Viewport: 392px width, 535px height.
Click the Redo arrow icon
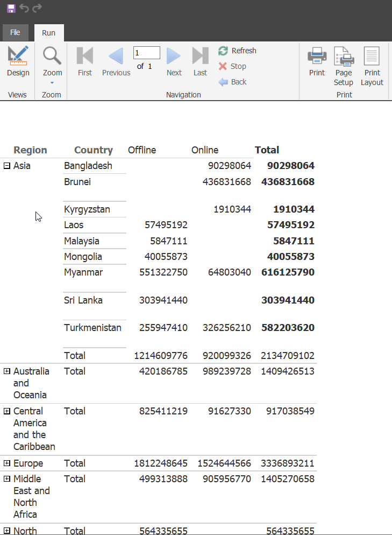(37, 8)
